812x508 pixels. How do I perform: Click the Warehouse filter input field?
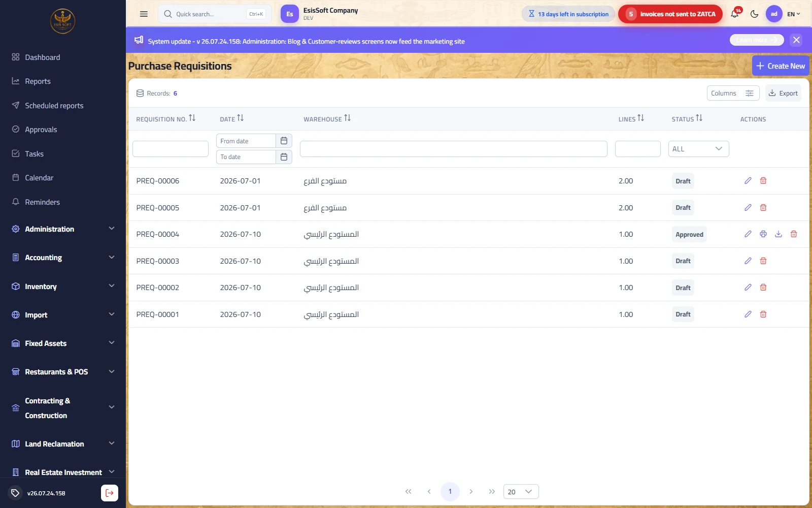[454, 149]
